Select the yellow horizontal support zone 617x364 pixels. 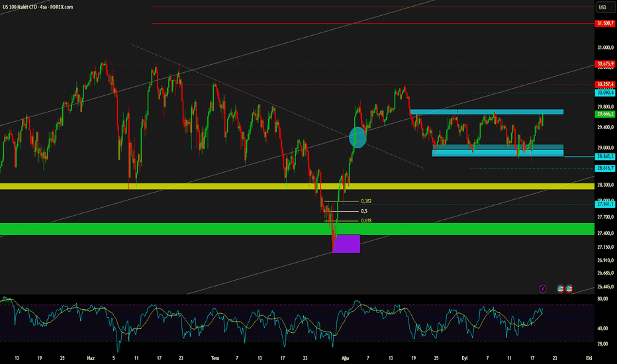[x=297, y=186]
